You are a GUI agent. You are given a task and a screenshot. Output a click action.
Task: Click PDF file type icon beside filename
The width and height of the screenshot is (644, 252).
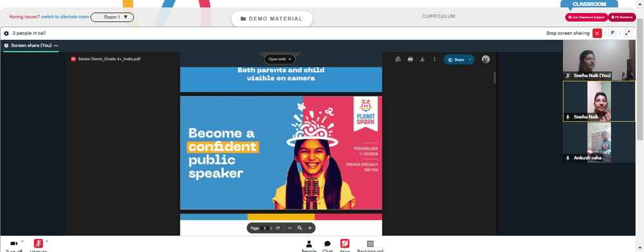(73, 59)
